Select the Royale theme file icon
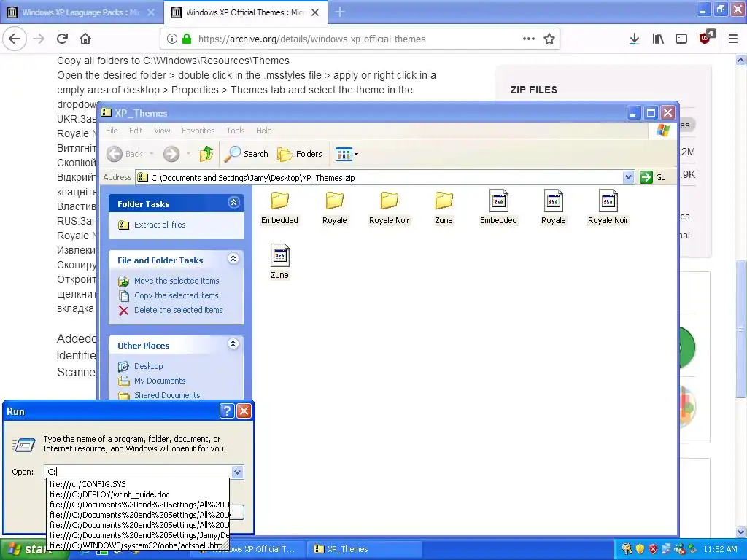This screenshot has height=560, width=747. pyautogui.click(x=553, y=208)
